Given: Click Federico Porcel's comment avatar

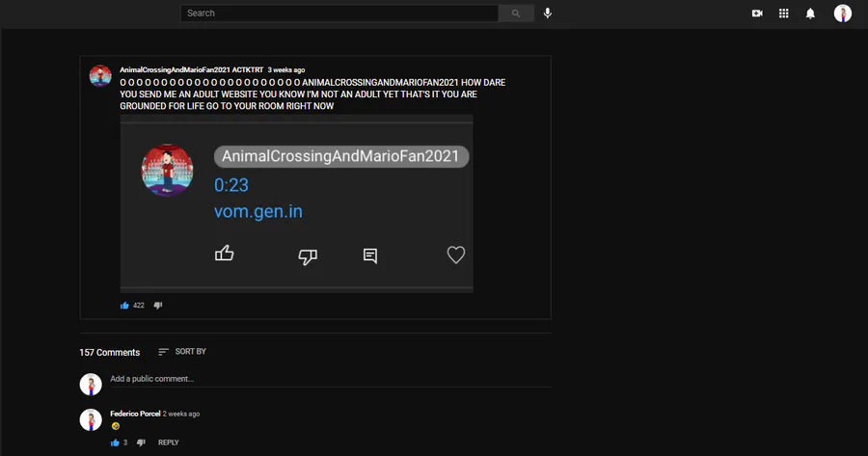Looking at the screenshot, I should coord(91,419).
